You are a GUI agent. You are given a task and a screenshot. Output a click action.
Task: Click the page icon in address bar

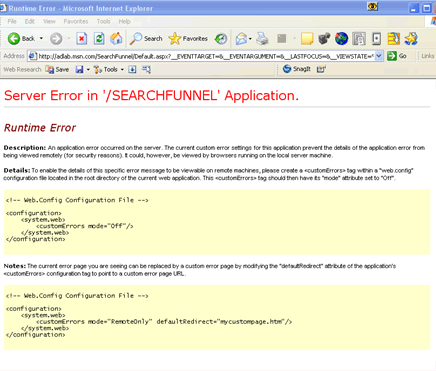[32, 56]
